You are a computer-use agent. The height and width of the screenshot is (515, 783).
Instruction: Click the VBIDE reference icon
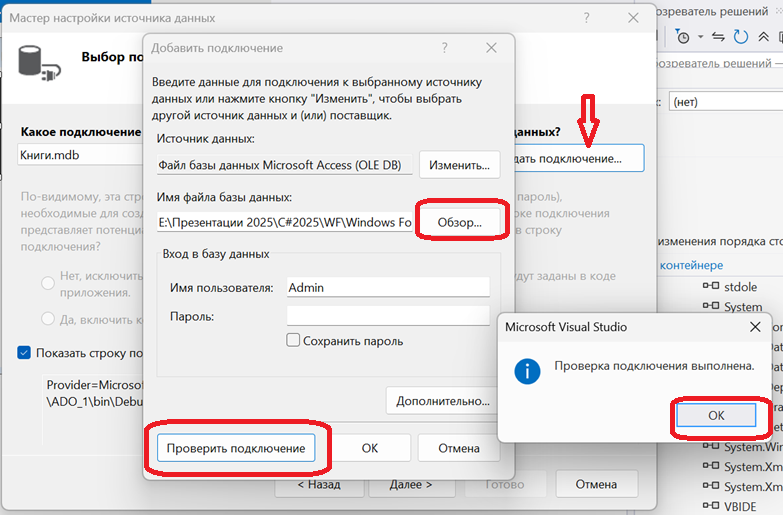(711, 507)
